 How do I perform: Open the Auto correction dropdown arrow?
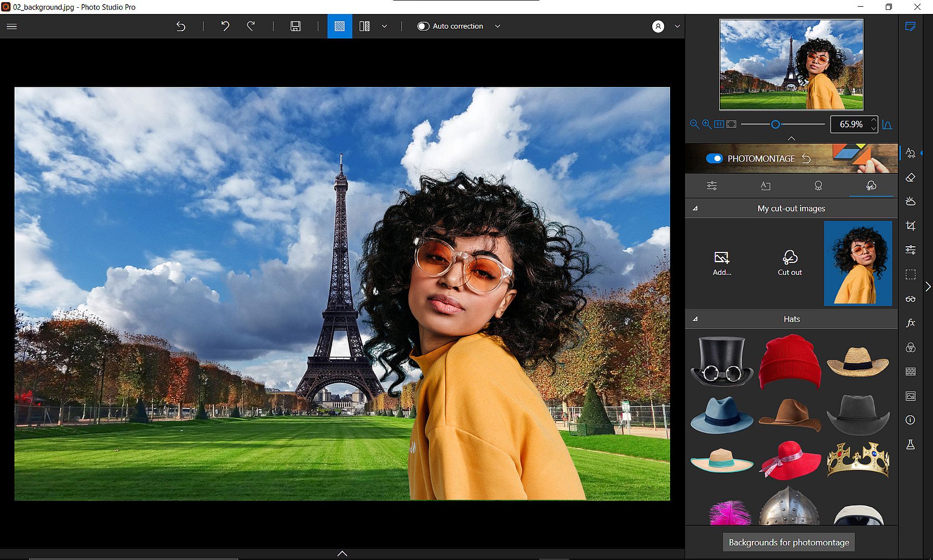tap(498, 26)
